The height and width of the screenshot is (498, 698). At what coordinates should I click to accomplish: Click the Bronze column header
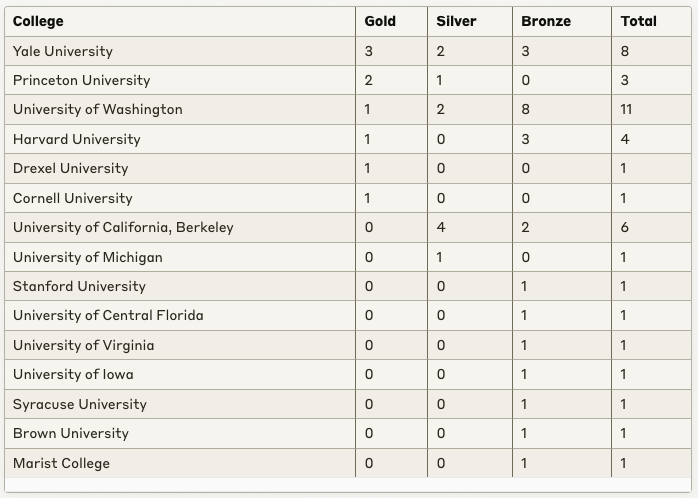562,21
